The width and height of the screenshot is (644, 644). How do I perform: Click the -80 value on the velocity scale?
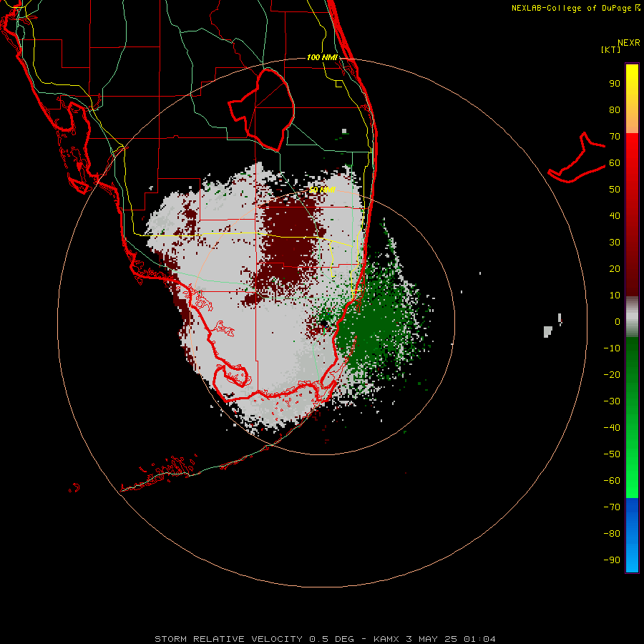pyautogui.click(x=612, y=534)
